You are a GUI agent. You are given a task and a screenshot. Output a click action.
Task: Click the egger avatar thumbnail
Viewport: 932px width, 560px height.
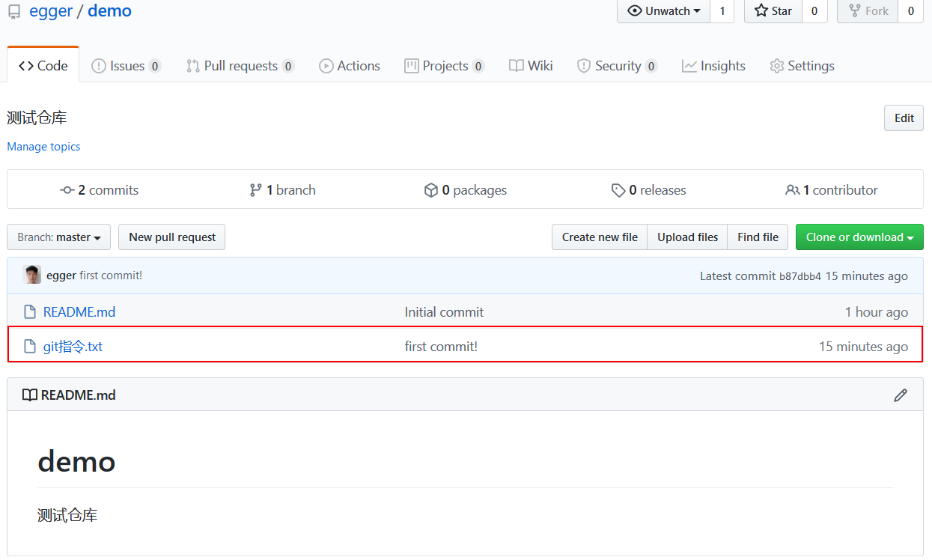click(31, 275)
